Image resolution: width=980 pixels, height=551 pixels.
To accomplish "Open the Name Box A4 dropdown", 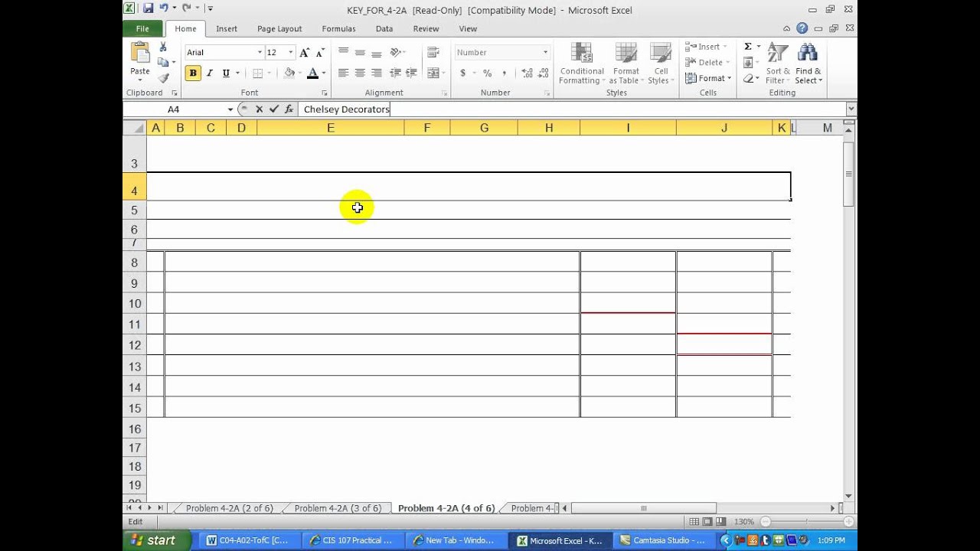I will pyautogui.click(x=230, y=109).
